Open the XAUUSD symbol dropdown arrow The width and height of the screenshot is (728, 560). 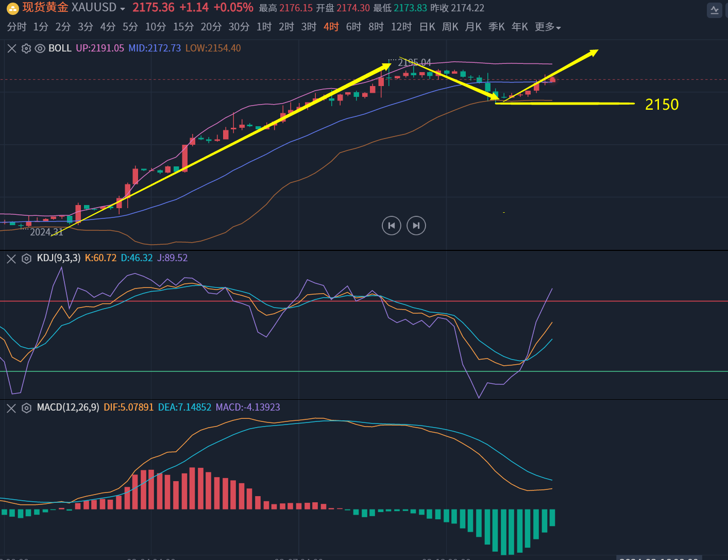(x=123, y=9)
